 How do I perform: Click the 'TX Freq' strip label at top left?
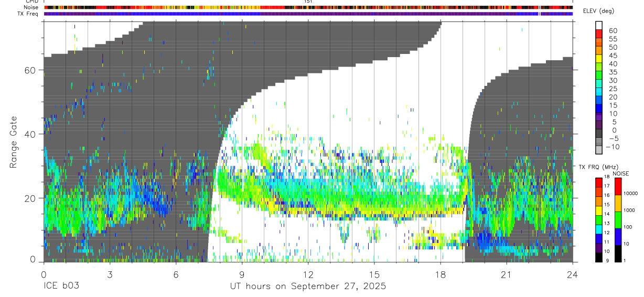point(28,14)
